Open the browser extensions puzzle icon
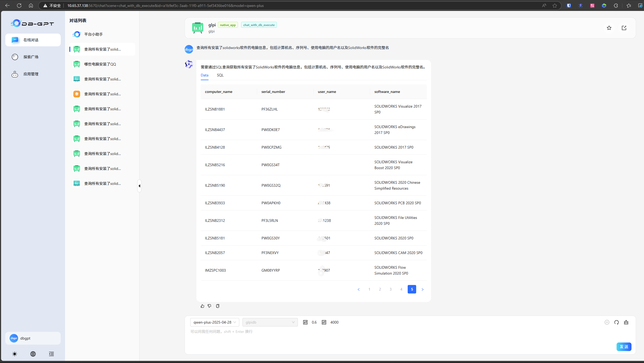Screen dimensions: 644x363 tap(616, 5)
